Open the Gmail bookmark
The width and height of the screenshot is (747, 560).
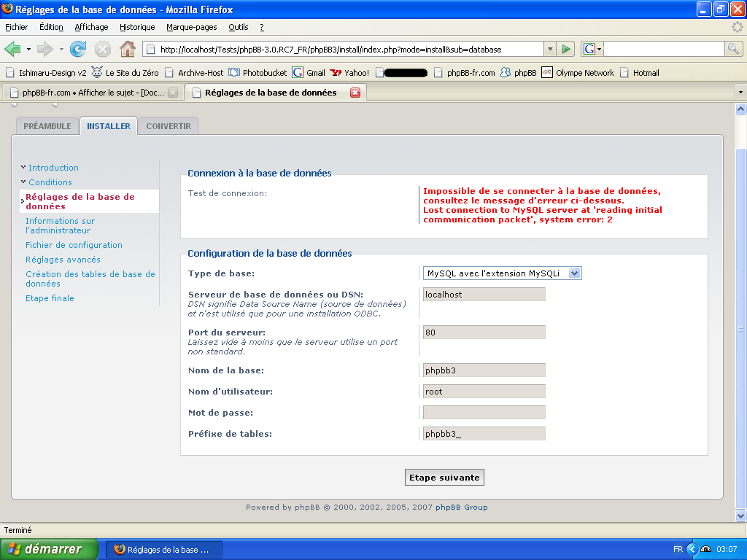(309, 73)
